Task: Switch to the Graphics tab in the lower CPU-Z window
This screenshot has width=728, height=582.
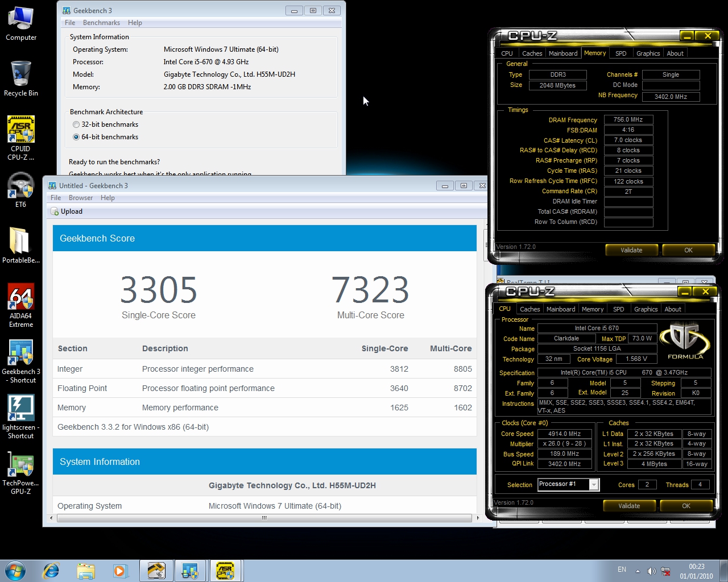Action: 646,309
